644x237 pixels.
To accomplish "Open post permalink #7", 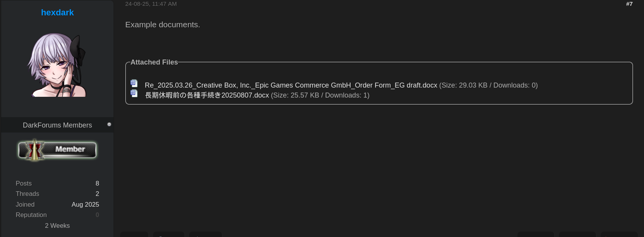I will pyautogui.click(x=629, y=4).
